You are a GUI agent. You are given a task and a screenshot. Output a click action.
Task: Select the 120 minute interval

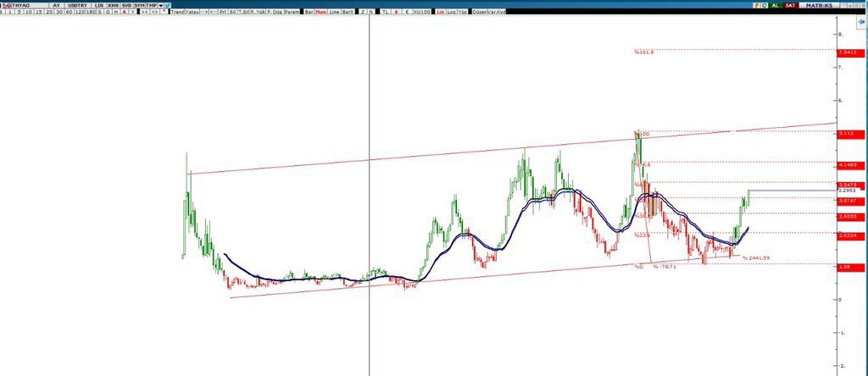click(x=80, y=12)
